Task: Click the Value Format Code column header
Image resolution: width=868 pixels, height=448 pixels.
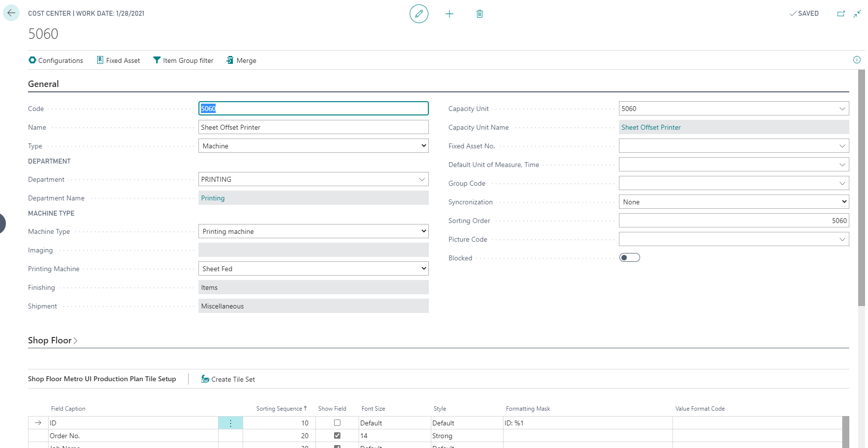Action: (700, 409)
